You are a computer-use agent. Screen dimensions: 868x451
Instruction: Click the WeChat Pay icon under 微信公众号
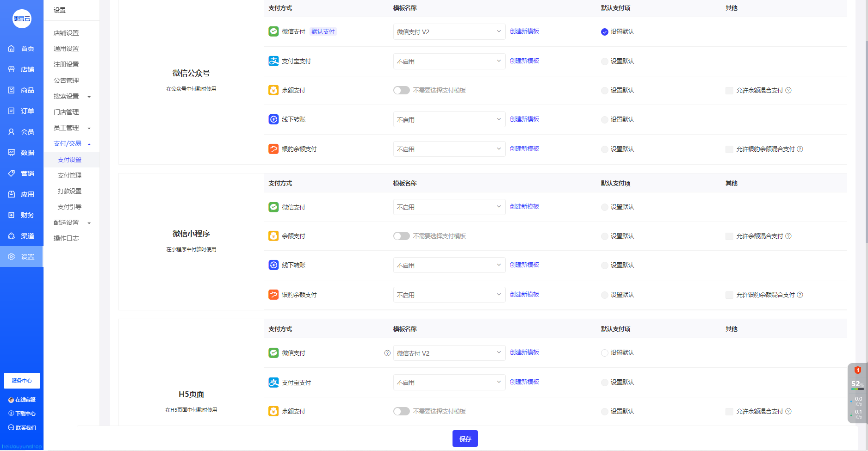tap(273, 31)
